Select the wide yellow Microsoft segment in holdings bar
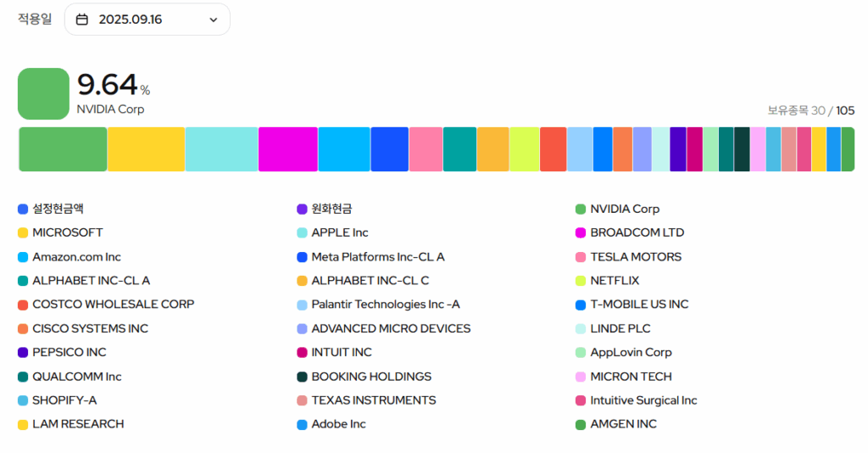This screenshot has height=453, width=868. coord(146,149)
